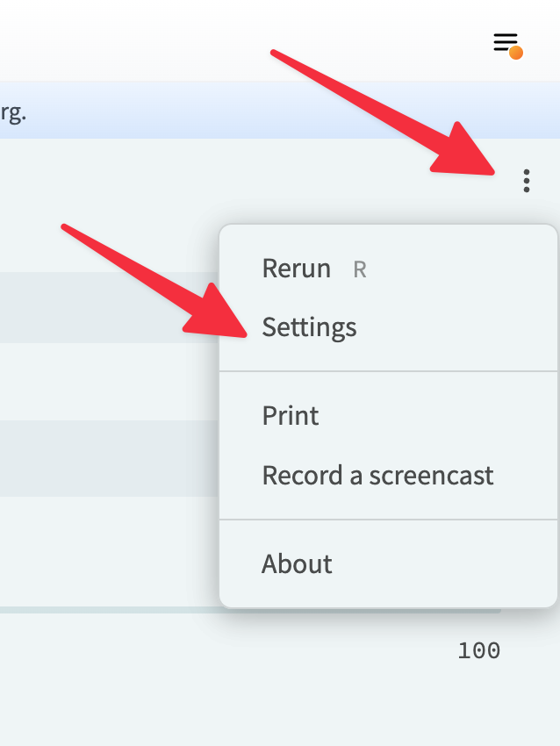The height and width of the screenshot is (746, 560).
Task: Select the first gray shaded row
Action: tap(105, 307)
